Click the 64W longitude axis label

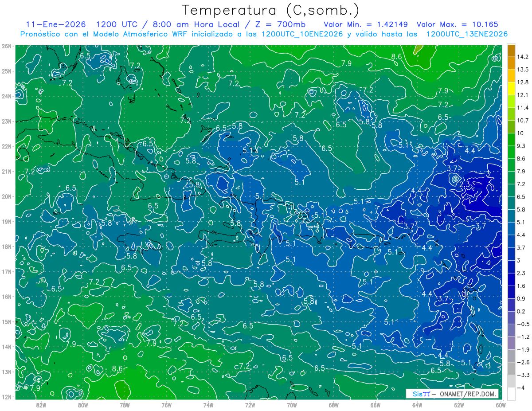point(417,405)
